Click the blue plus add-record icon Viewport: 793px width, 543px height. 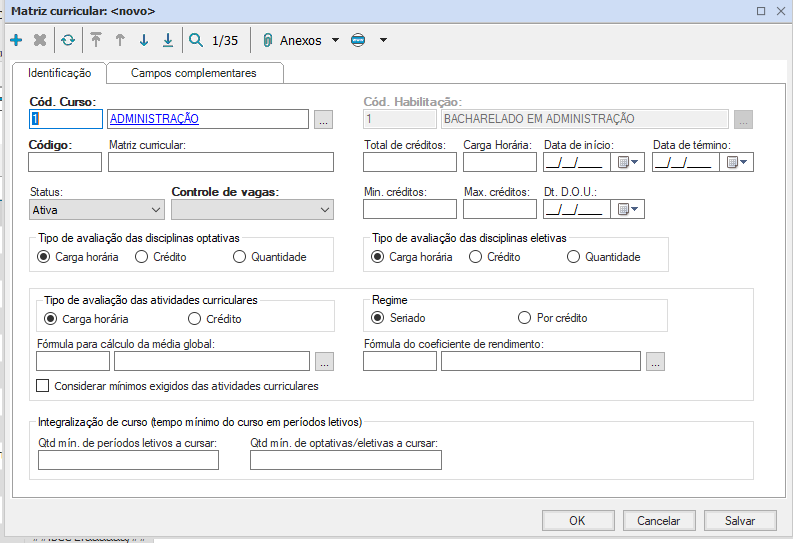(x=15, y=41)
